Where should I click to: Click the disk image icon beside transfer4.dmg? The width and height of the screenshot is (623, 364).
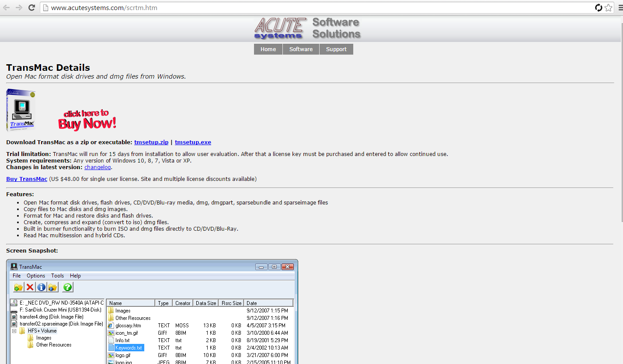[x=14, y=317]
